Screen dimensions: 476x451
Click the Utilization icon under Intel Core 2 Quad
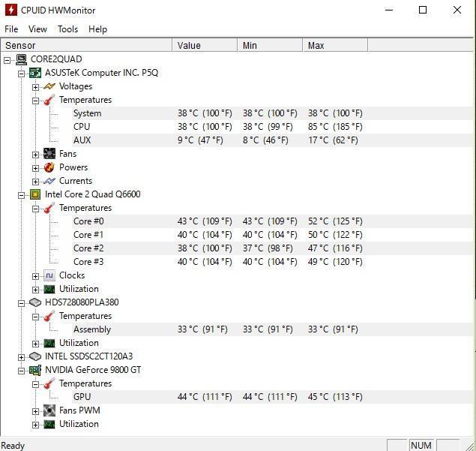click(49, 289)
